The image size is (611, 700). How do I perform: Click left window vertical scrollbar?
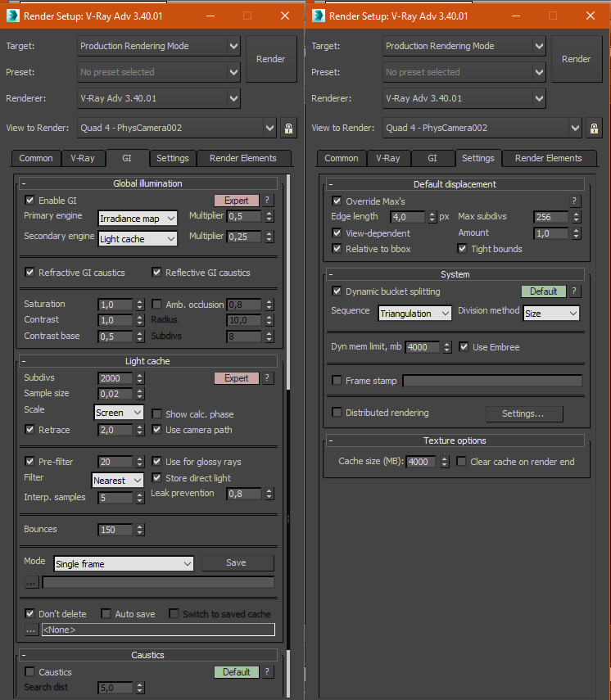click(x=288, y=282)
